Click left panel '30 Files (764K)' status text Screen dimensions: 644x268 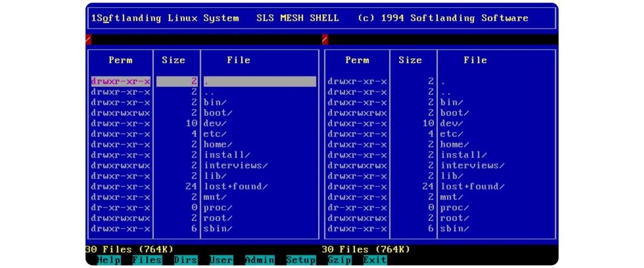coord(129,249)
